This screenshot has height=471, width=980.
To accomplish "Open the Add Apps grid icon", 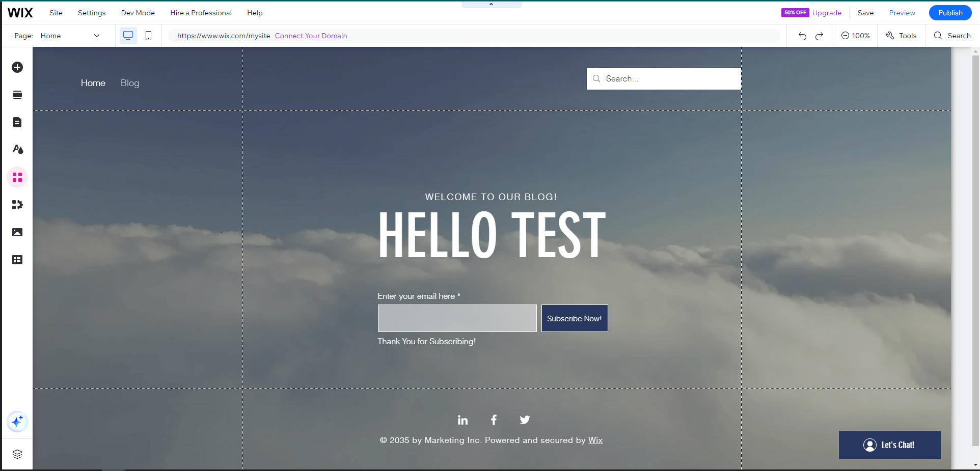I will [17, 177].
